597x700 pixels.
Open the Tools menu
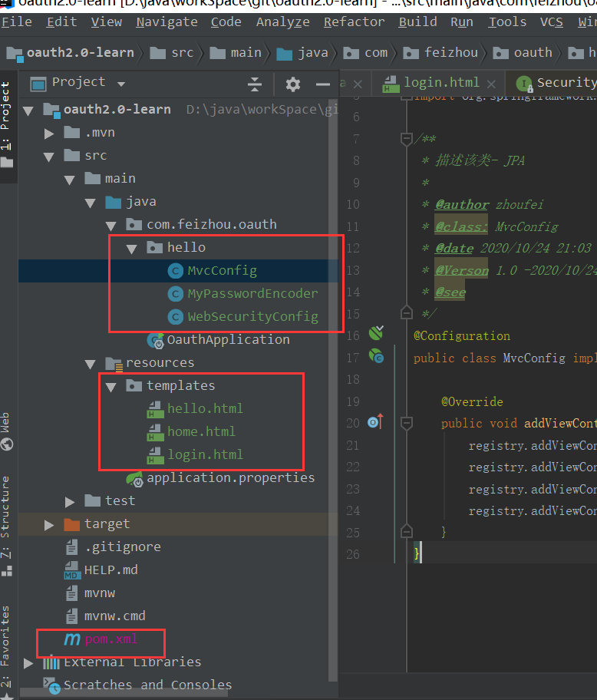coord(507,21)
